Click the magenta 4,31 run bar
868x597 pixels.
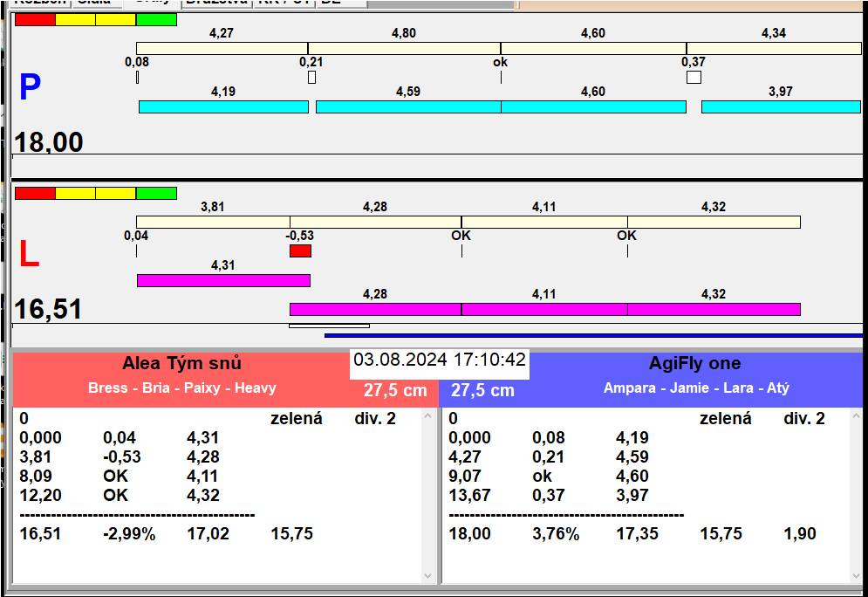tap(223, 280)
